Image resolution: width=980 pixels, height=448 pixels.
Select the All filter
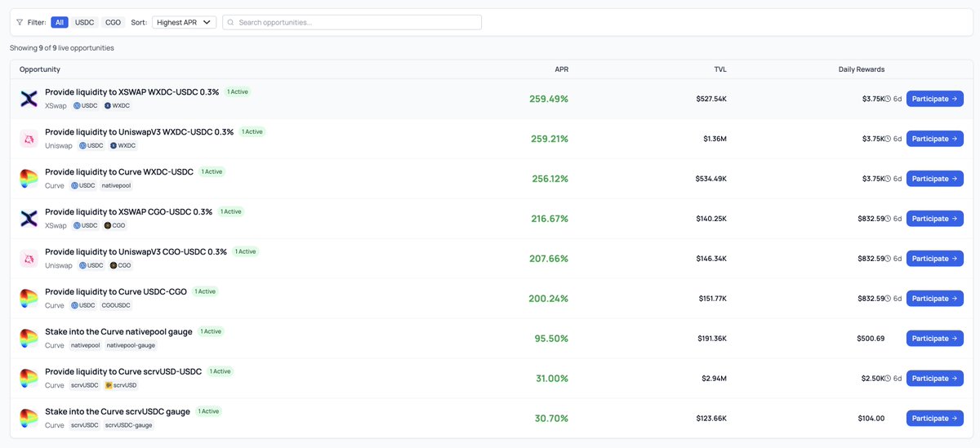click(59, 22)
